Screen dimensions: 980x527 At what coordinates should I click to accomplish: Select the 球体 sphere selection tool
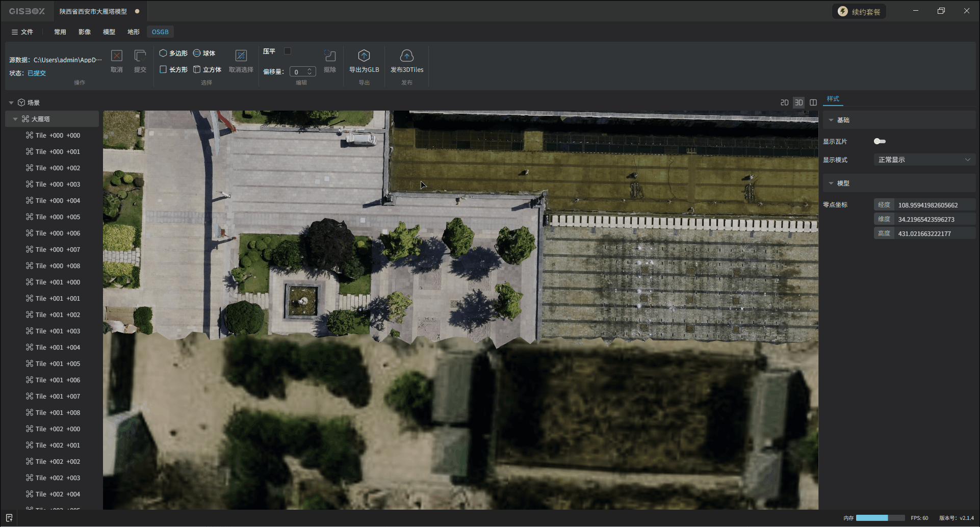(x=204, y=53)
